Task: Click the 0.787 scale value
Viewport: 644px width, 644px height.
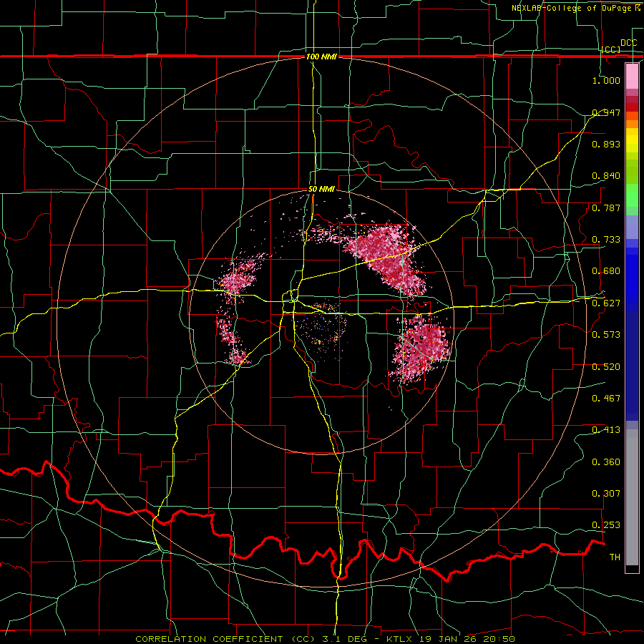Action: pyautogui.click(x=606, y=208)
